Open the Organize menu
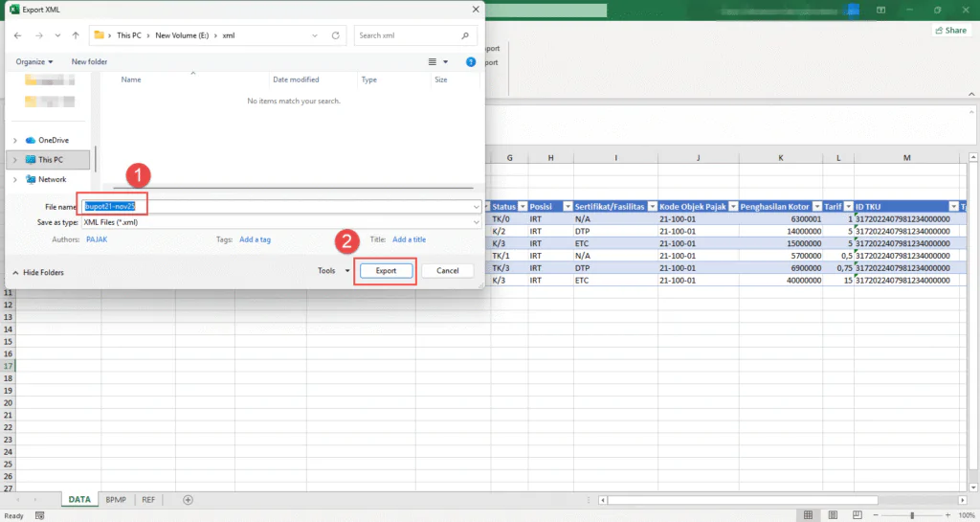This screenshot has width=980, height=522. point(34,62)
